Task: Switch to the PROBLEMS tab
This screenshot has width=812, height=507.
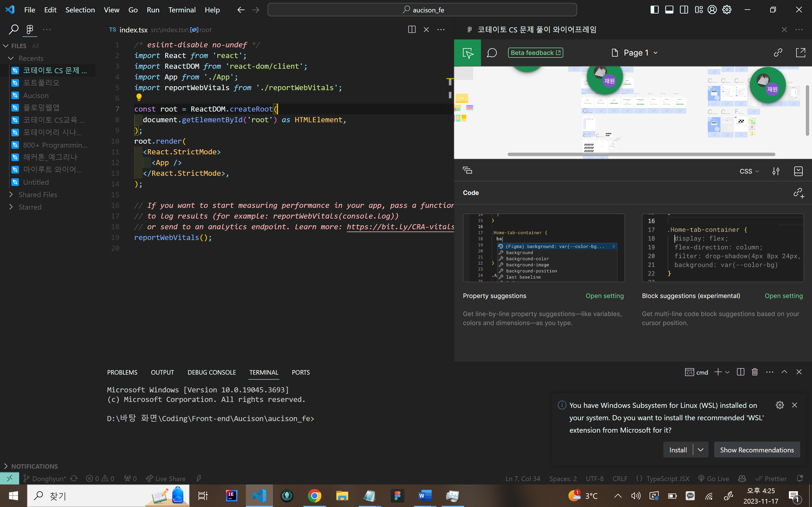Action: (x=122, y=372)
